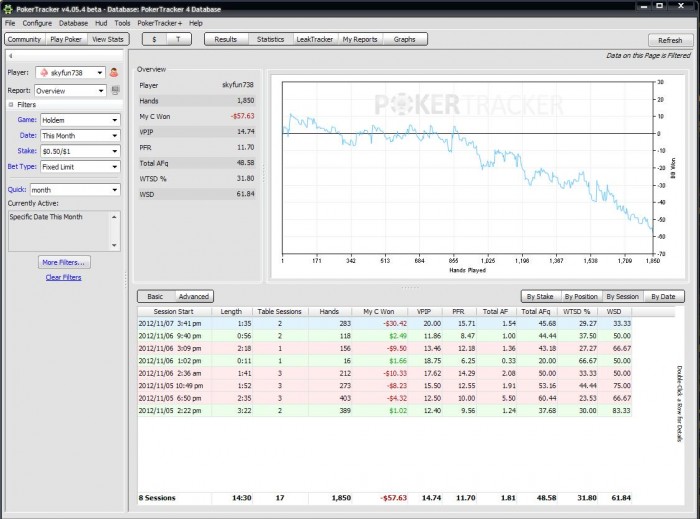Click the More Filters... button
Image resolution: width=700 pixels, height=519 pixels.
pos(64,262)
